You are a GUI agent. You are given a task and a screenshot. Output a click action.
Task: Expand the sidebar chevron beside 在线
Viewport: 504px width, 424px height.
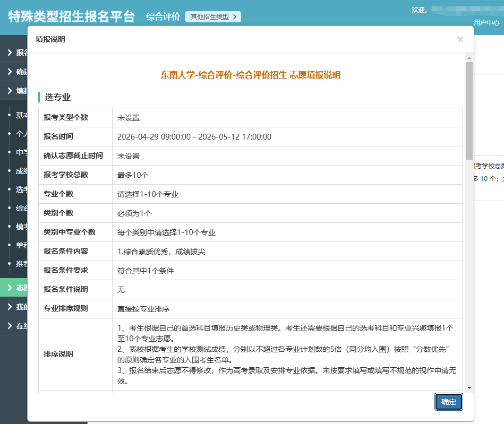[x=10, y=326]
